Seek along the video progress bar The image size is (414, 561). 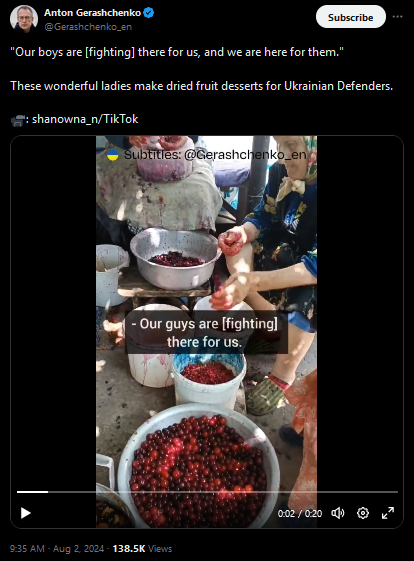tap(207, 492)
